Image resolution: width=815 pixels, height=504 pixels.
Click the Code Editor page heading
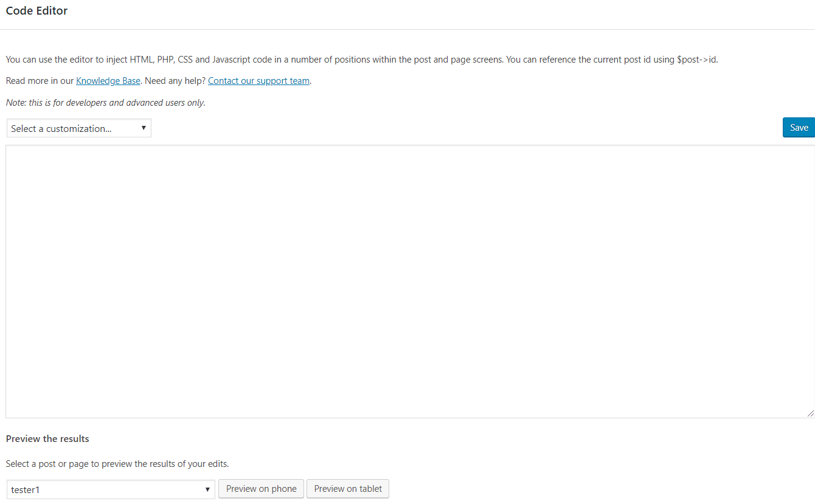point(36,11)
